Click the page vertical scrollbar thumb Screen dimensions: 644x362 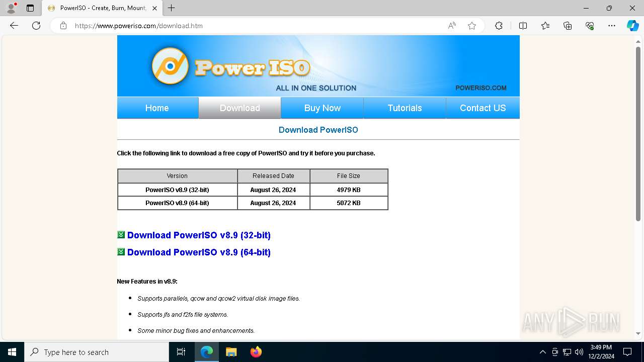638,133
